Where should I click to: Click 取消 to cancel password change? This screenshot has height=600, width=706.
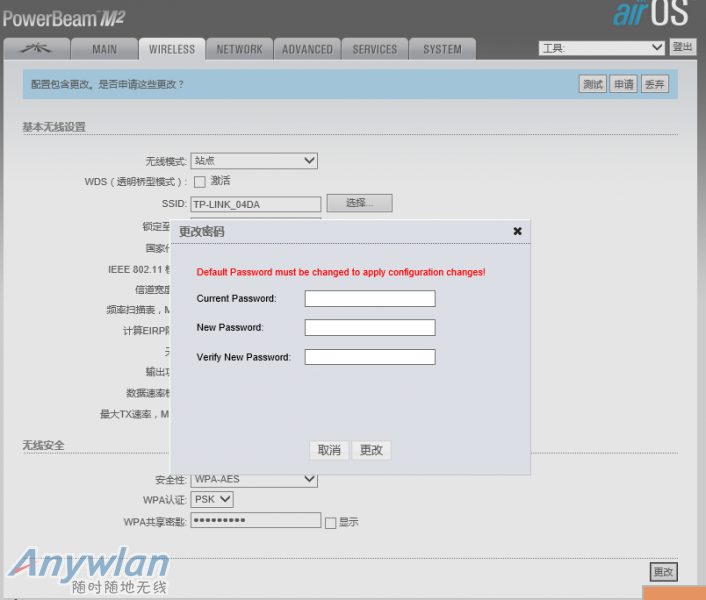pyautogui.click(x=329, y=450)
